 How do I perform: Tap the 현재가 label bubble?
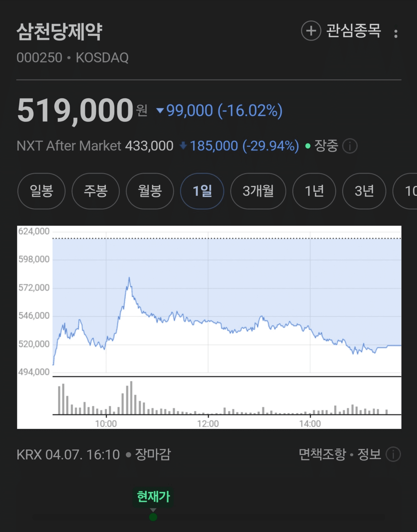click(153, 497)
